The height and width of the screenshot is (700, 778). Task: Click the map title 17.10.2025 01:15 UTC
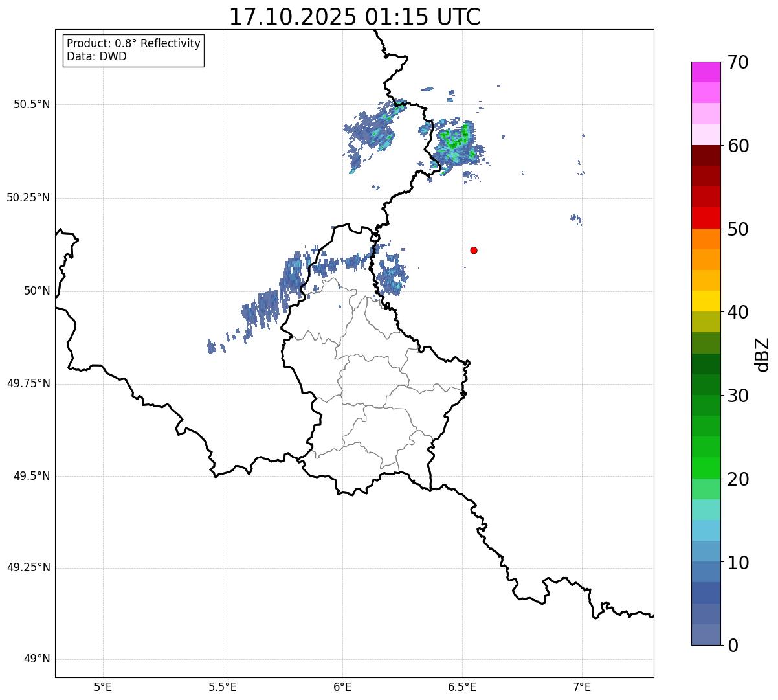coord(355,16)
